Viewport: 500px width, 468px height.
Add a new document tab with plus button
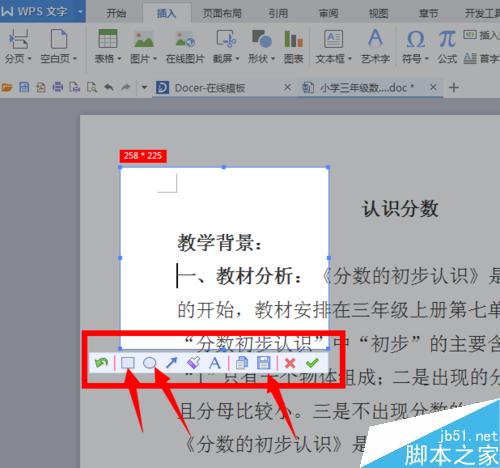coord(454,88)
